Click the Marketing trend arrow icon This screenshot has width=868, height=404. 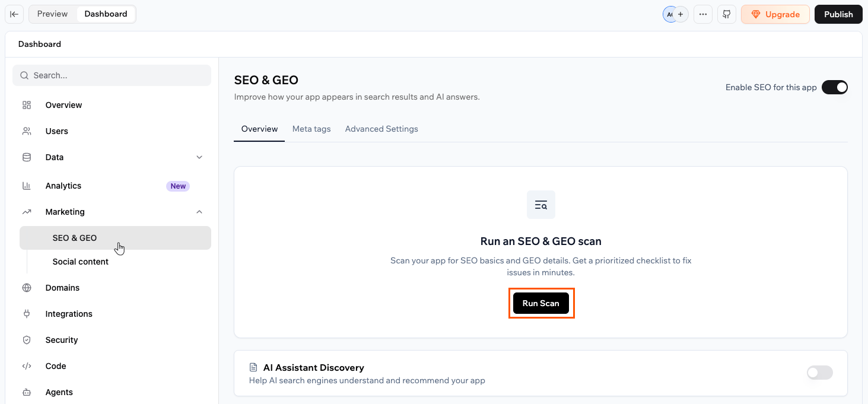tap(27, 212)
